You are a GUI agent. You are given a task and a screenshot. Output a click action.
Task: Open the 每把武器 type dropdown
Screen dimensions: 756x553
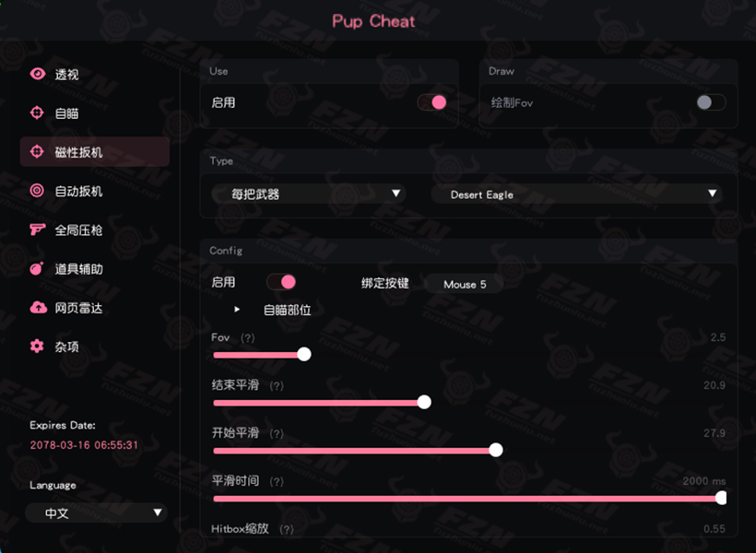(309, 194)
